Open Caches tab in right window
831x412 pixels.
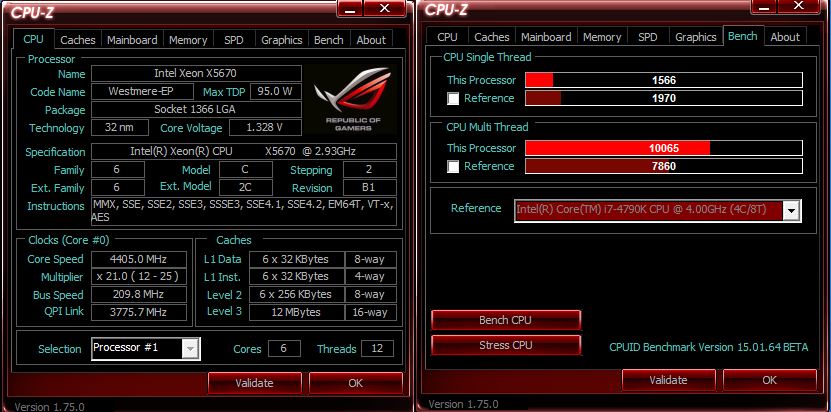point(492,37)
